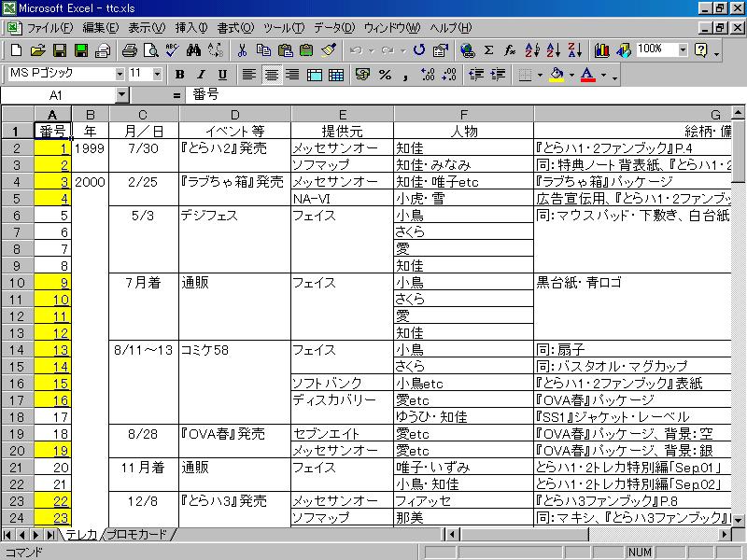The height and width of the screenshot is (560, 747).
Task: Decrease decimal places
Action: (449, 75)
